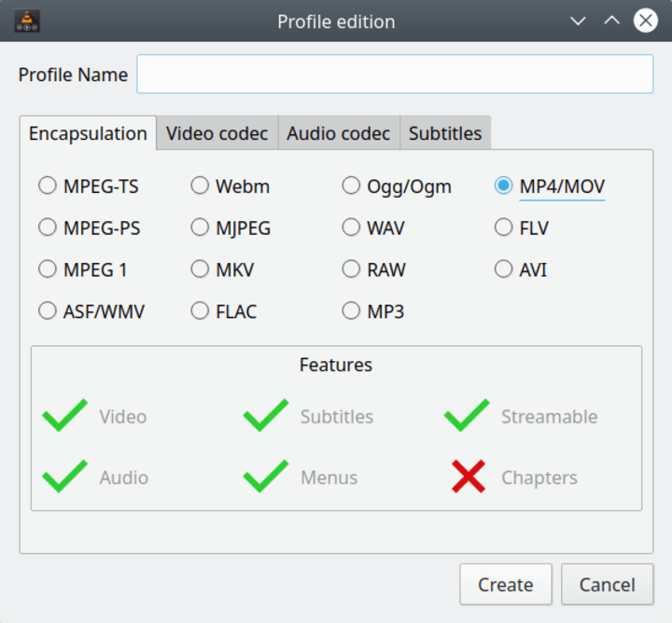This screenshot has width=672, height=623.
Task: Click the red X next to Chapters
Action: tap(468, 477)
